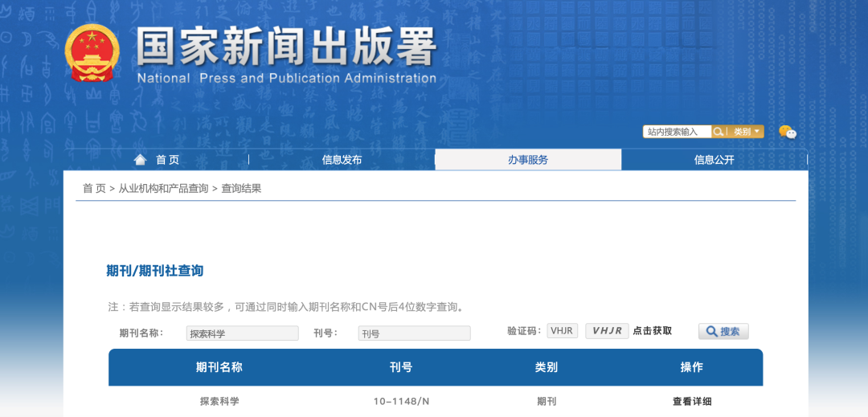Image resolution: width=868 pixels, height=417 pixels.
Task: Click the 期刊名称 input field
Action: click(x=242, y=333)
